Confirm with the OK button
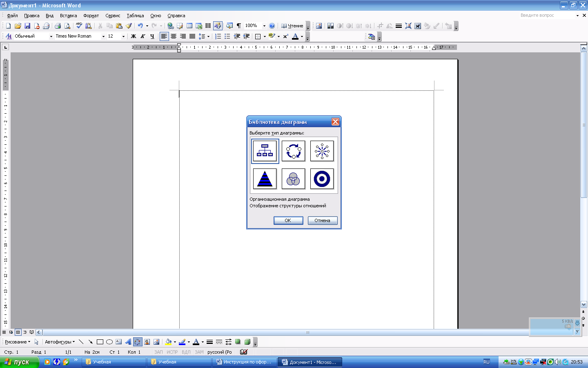Viewport: 588px width, 368px height. pos(288,220)
